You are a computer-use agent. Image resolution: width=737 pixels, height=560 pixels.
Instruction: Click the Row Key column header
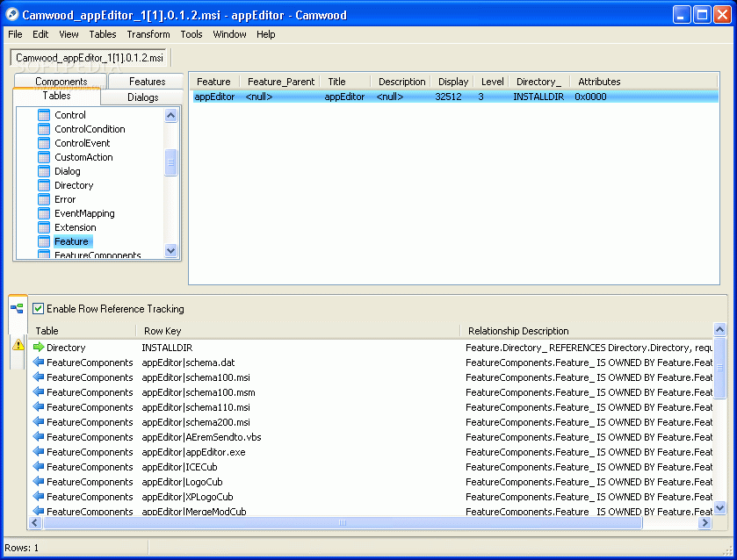pos(298,331)
